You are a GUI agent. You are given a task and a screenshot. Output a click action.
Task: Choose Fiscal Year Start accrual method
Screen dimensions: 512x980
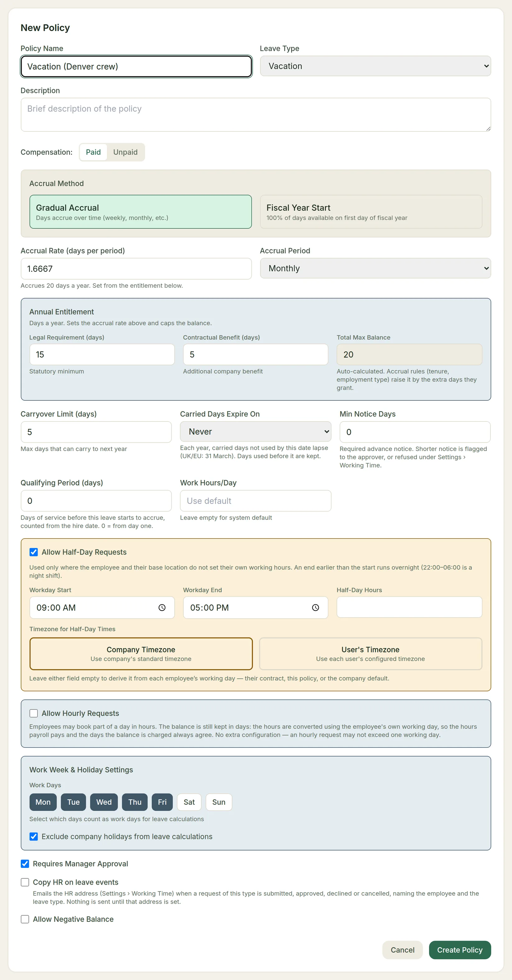click(371, 212)
